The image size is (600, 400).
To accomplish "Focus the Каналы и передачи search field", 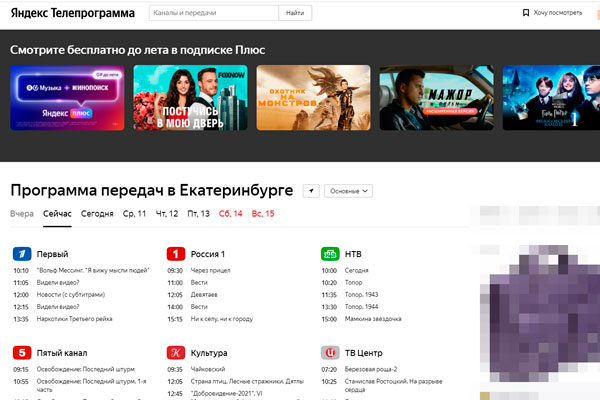I will point(214,13).
